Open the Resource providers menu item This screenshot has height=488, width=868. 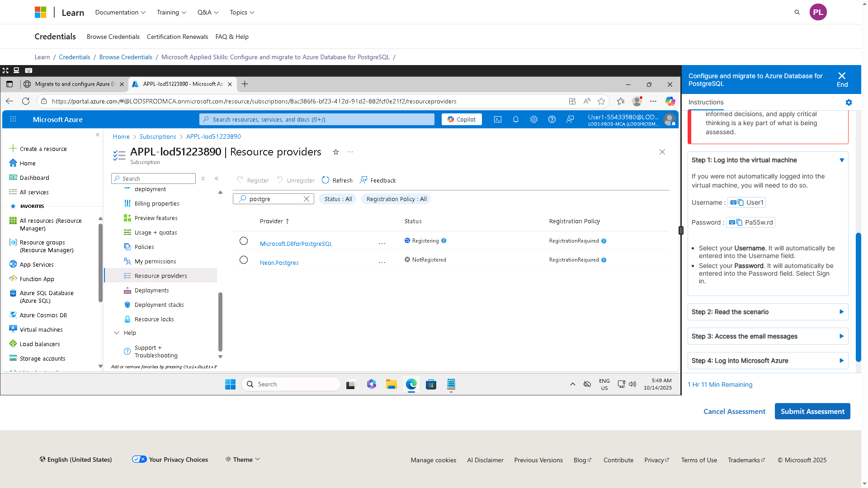tap(160, 276)
